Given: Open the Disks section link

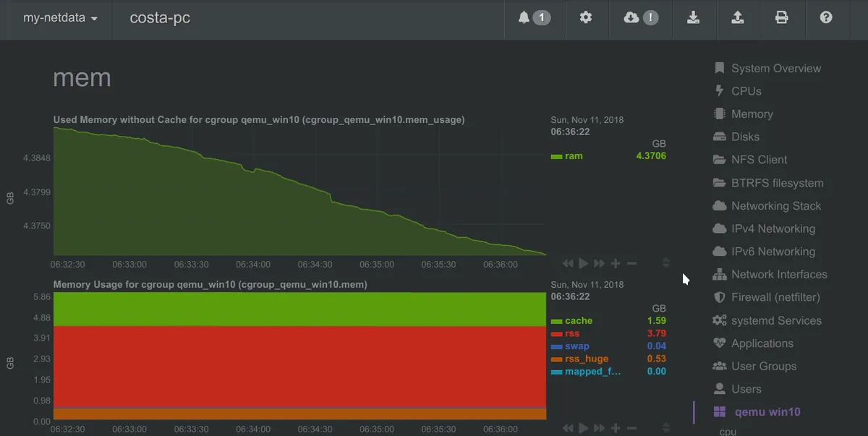Looking at the screenshot, I should (x=745, y=137).
